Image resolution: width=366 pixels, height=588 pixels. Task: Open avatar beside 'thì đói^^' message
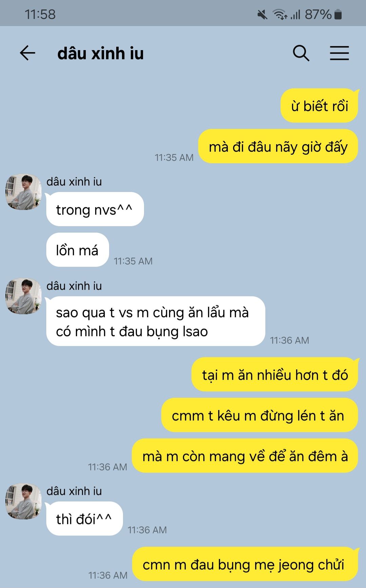click(x=23, y=501)
